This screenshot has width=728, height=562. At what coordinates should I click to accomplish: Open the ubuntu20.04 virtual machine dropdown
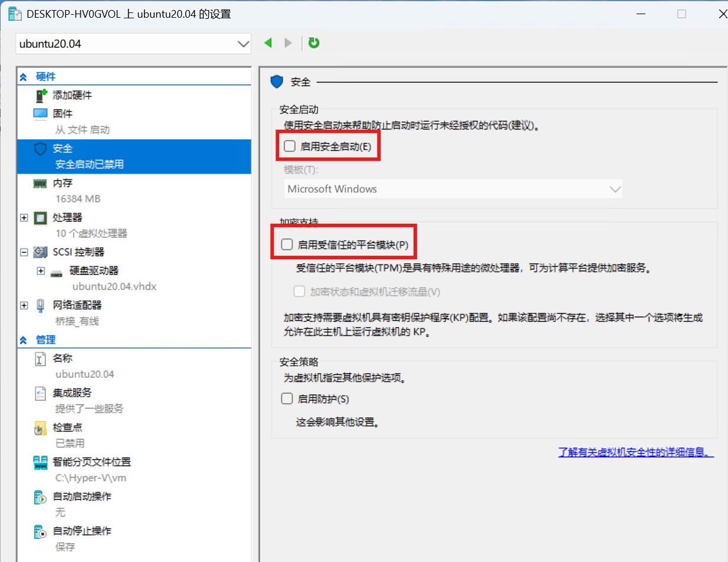(133, 44)
